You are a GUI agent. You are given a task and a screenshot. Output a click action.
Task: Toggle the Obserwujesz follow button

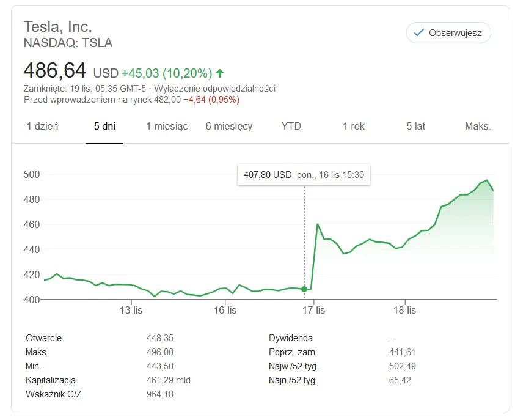448,33
